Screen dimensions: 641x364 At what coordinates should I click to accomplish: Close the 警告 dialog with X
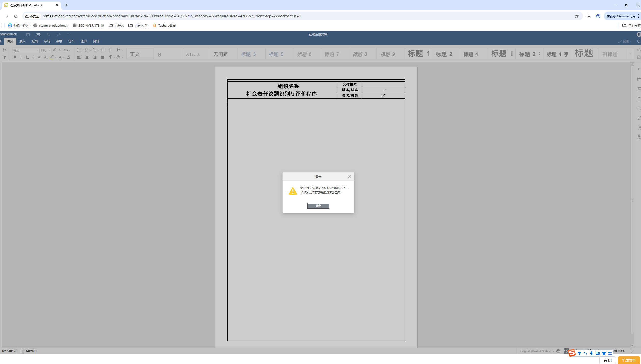click(349, 177)
